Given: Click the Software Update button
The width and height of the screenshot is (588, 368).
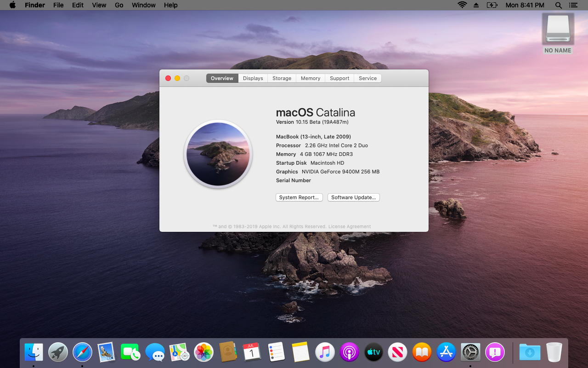Looking at the screenshot, I should coord(354,197).
